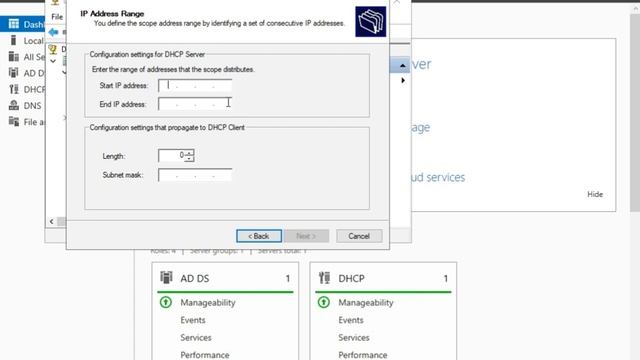Viewport: 640px width, 360px height.
Task: Click the Local Server icon
Action: 13,40
